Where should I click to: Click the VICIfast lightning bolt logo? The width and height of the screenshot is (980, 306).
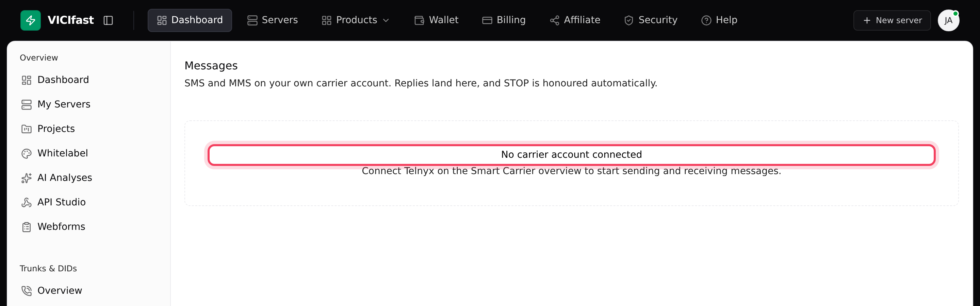pos(30,20)
